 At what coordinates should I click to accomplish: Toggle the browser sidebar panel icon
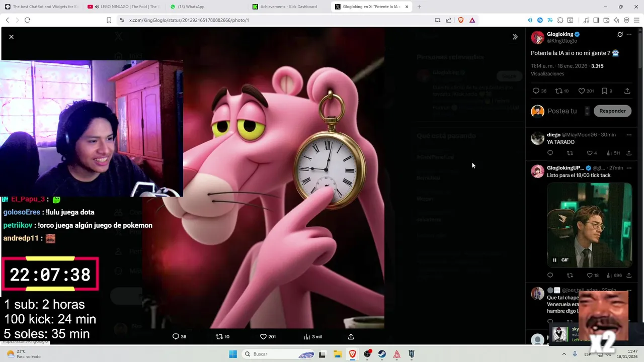click(596, 20)
